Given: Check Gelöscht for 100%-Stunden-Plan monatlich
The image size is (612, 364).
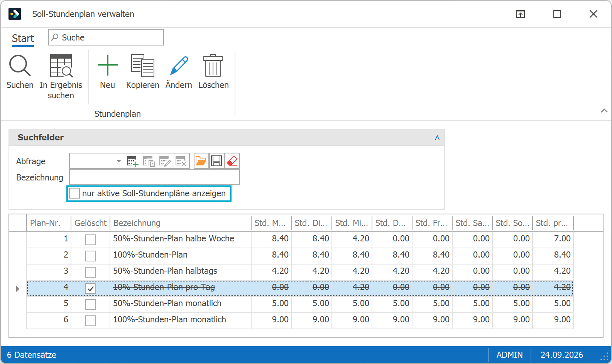Looking at the screenshot, I should (91, 321).
